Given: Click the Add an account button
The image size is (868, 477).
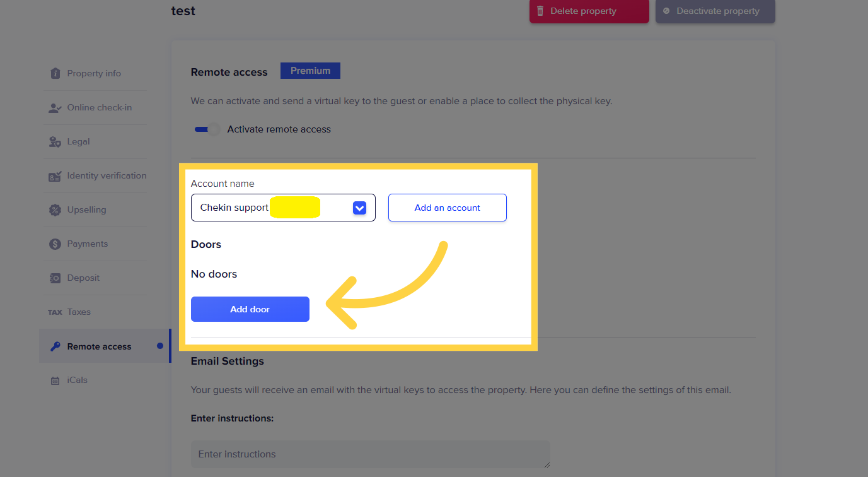Looking at the screenshot, I should coord(447,208).
